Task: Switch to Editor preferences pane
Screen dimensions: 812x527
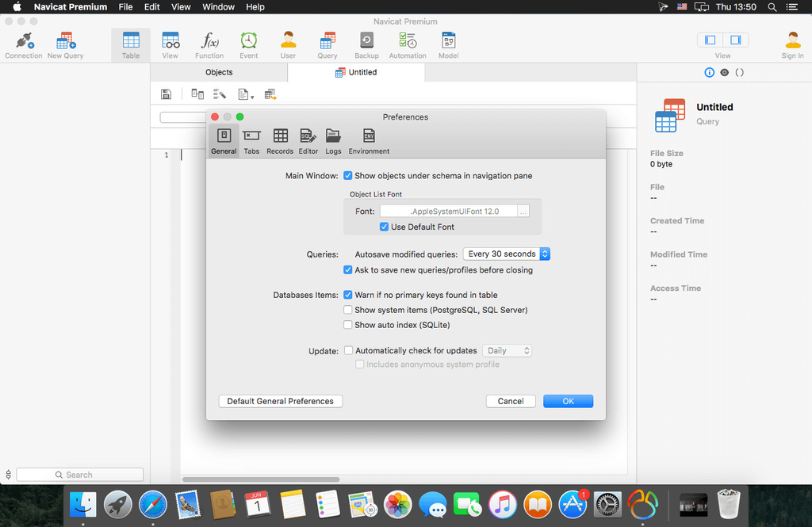Action: point(308,141)
